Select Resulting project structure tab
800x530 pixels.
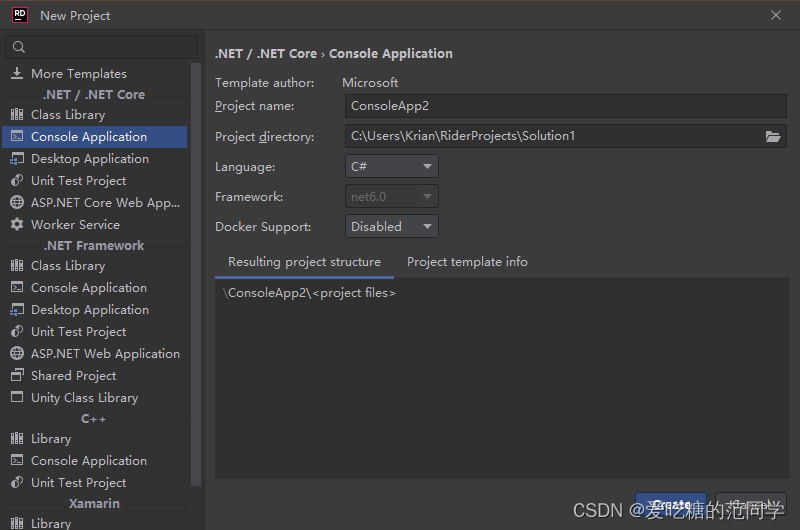(304, 262)
